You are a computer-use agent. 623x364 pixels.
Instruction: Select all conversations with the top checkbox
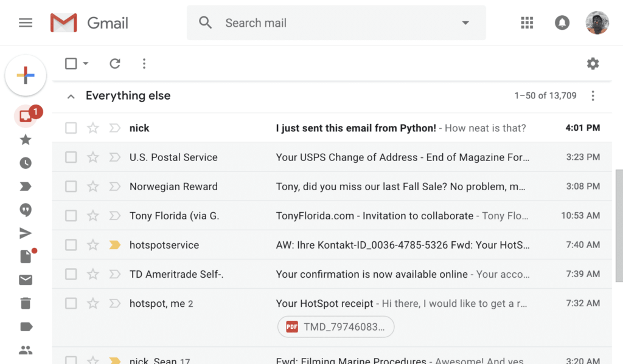(x=71, y=63)
